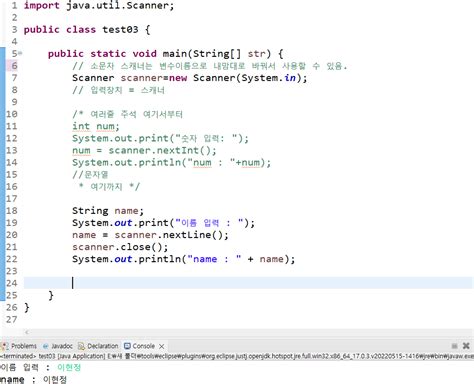Place cursor on the highlighted line 24

[248, 283]
